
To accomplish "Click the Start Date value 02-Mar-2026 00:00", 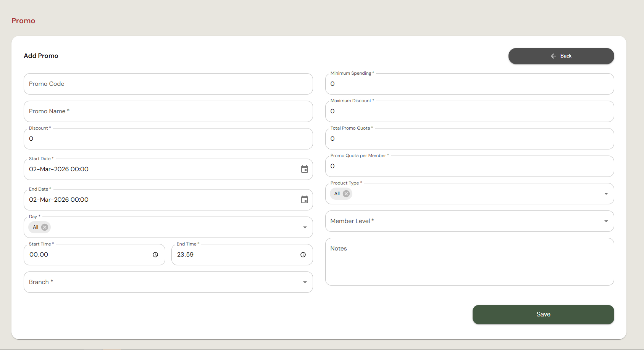I will point(59,169).
